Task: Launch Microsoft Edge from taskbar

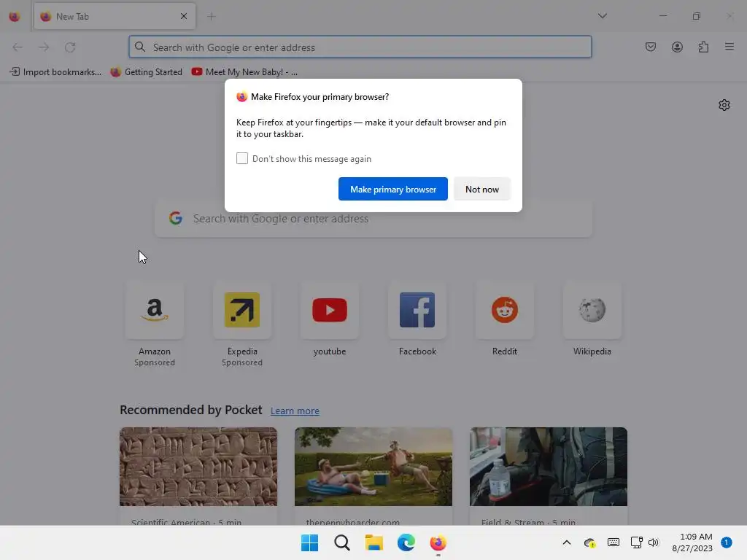Action: coord(406,542)
